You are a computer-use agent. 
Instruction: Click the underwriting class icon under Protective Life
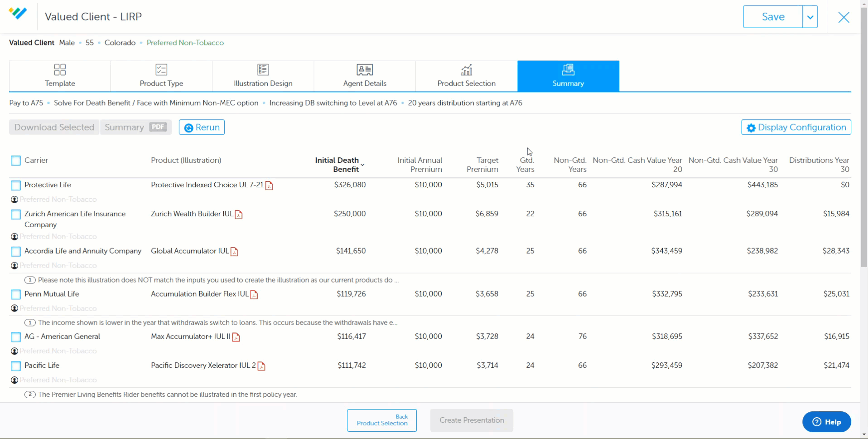point(14,200)
